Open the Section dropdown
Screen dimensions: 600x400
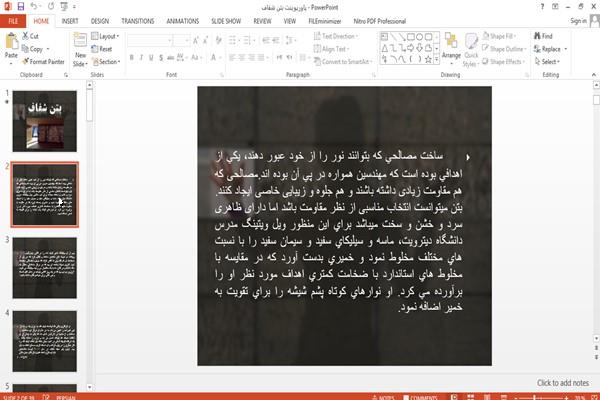point(106,62)
